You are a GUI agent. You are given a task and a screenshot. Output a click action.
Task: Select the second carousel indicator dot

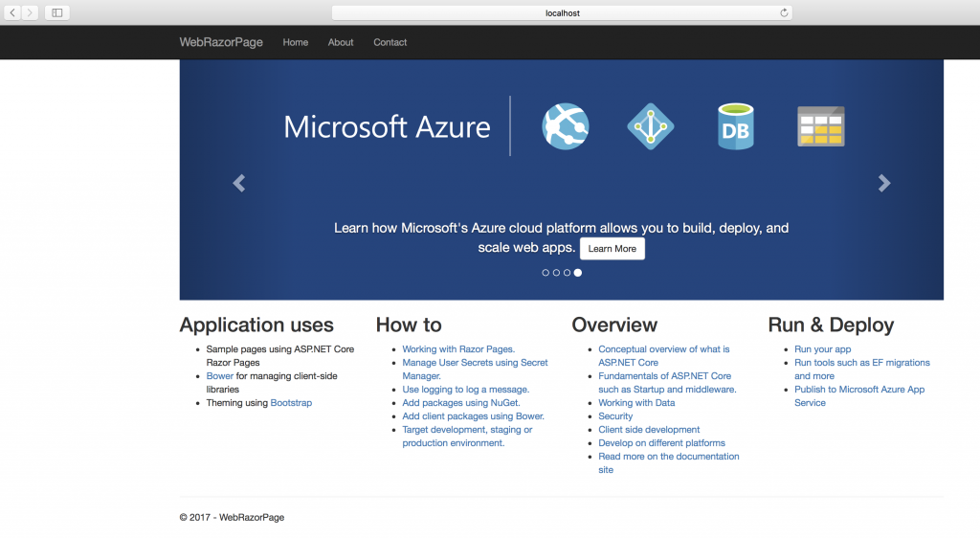[x=556, y=273]
